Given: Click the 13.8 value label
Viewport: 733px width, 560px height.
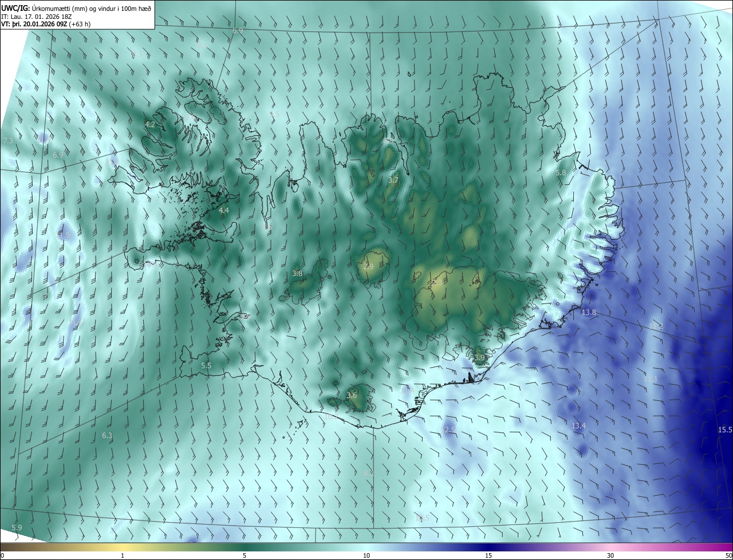Looking at the screenshot, I should (589, 312).
